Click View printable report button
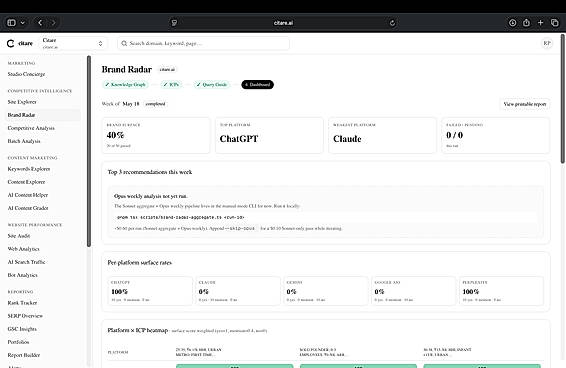The height and width of the screenshot is (368, 566). (524, 104)
